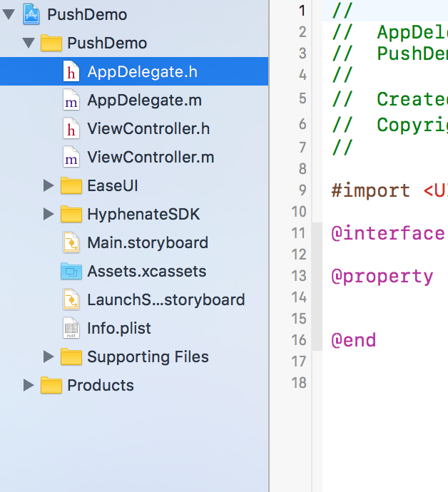Select the Assets.xcassets item
This screenshot has height=492, width=448.
pyautogui.click(x=146, y=271)
